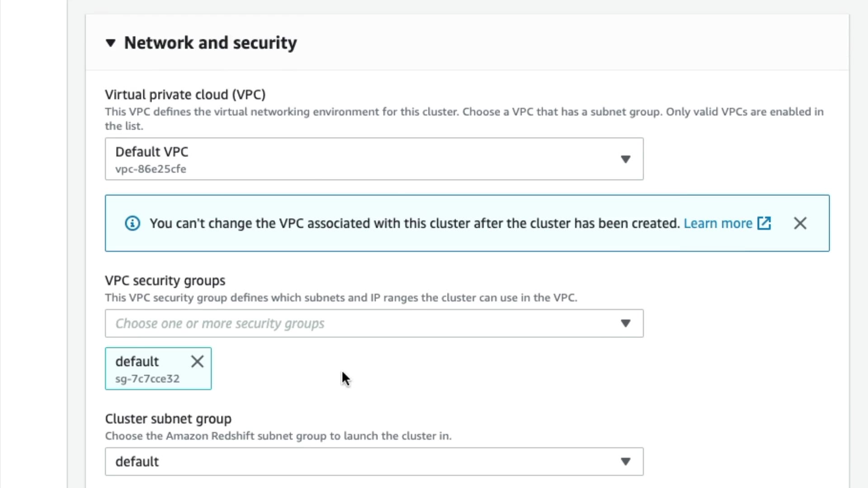Image resolution: width=868 pixels, height=488 pixels.
Task: Click the VPC security groups label
Action: [165, 281]
